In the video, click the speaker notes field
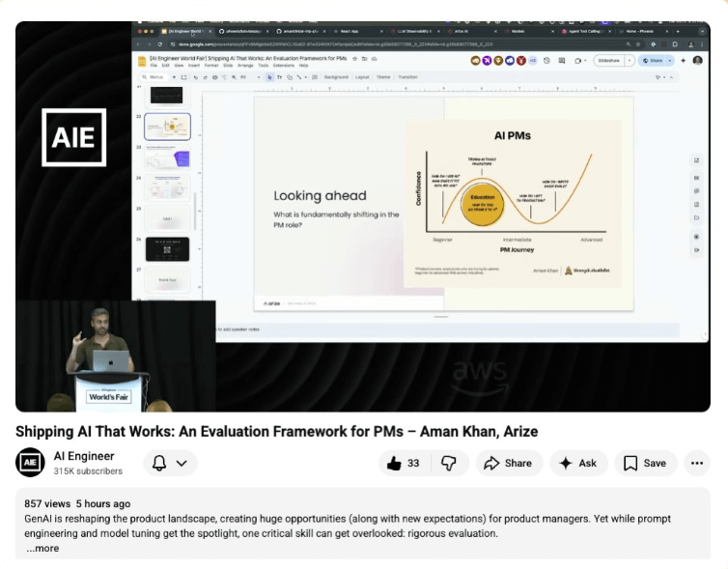The height and width of the screenshot is (569, 728). tap(446, 329)
